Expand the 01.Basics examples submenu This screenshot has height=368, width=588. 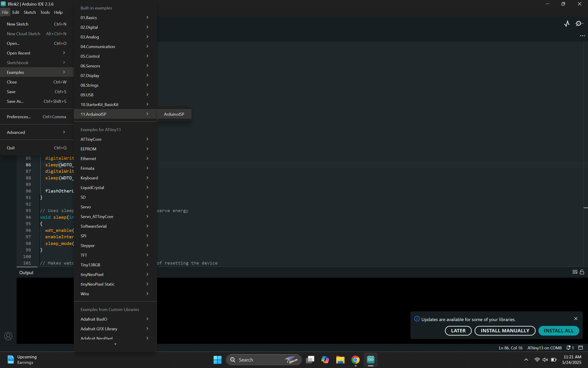click(115, 18)
